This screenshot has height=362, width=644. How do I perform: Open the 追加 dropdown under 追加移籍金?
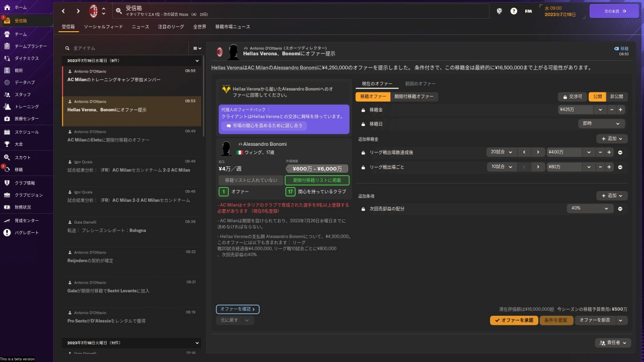pyautogui.click(x=612, y=139)
